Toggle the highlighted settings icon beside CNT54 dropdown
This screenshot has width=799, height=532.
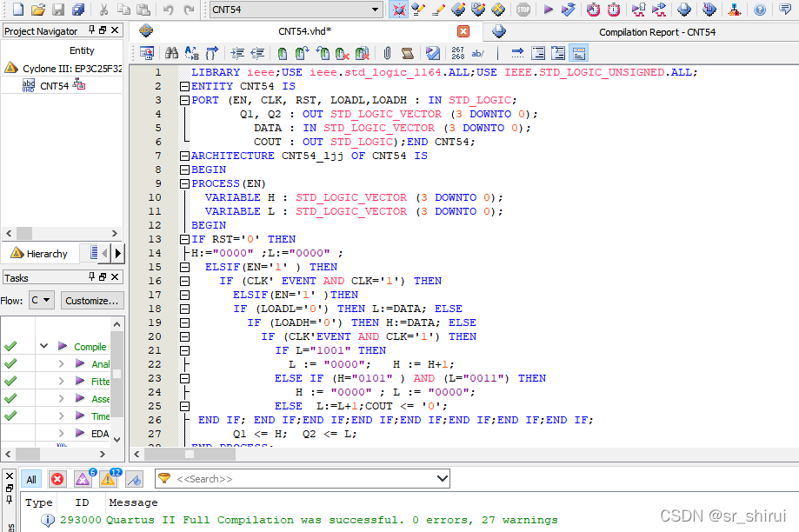pyautogui.click(x=398, y=10)
